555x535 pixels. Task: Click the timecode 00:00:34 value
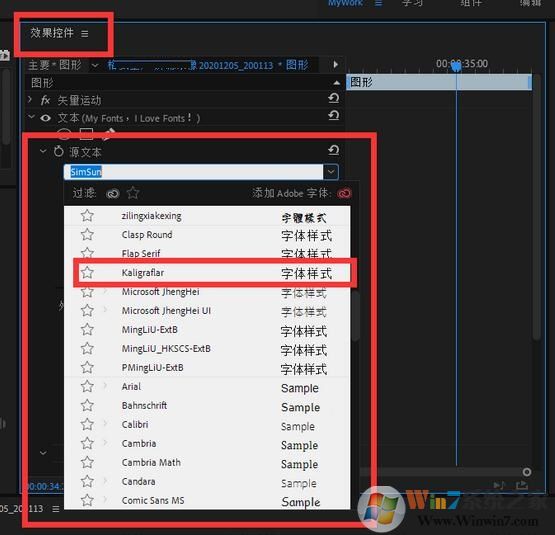tap(44, 486)
